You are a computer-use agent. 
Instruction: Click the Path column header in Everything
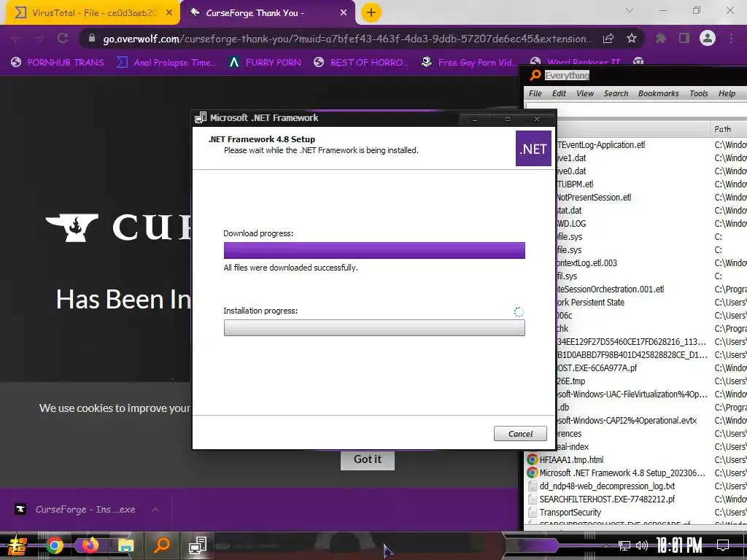click(x=728, y=129)
